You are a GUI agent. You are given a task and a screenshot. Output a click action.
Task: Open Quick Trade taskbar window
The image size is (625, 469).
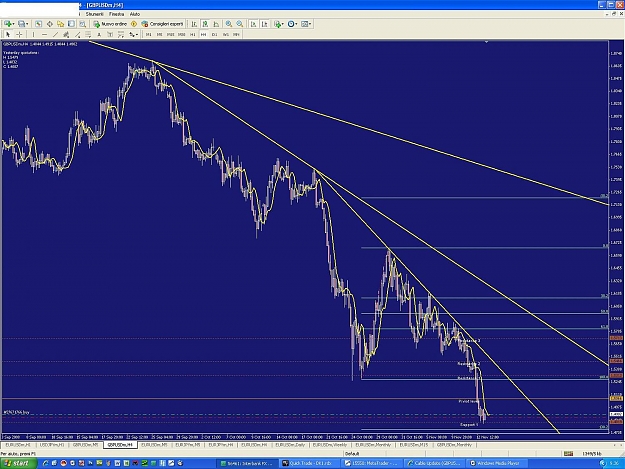point(309,463)
